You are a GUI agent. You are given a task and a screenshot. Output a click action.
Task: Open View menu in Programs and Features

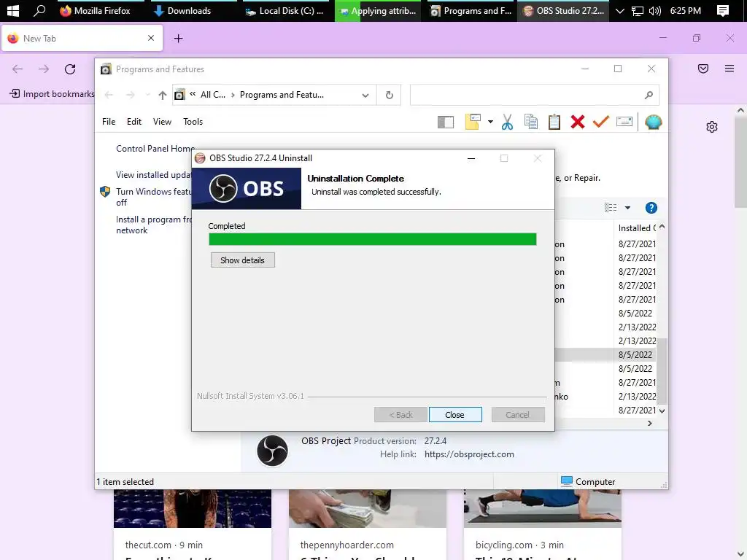tap(162, 122)
